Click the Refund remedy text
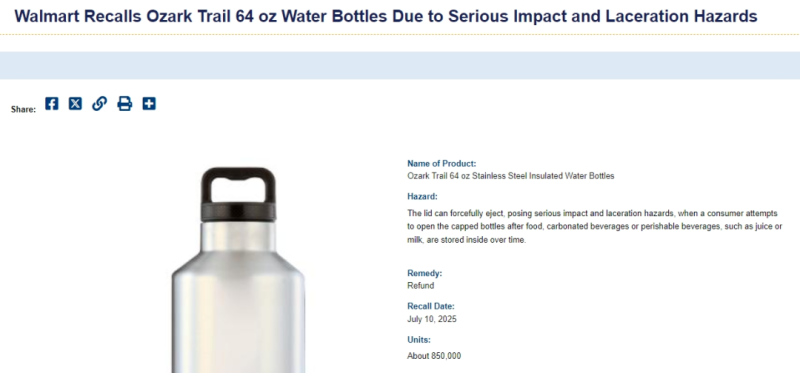 (420, 286)
